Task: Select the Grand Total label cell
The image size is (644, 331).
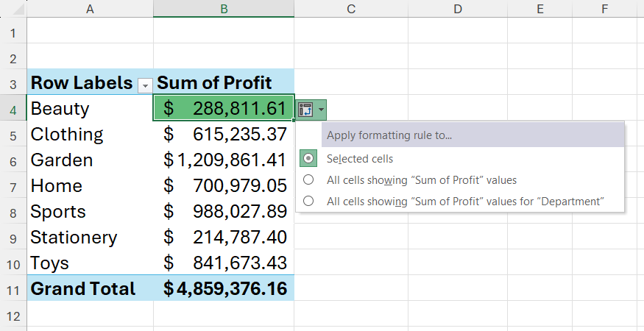Action: point(90,288)
